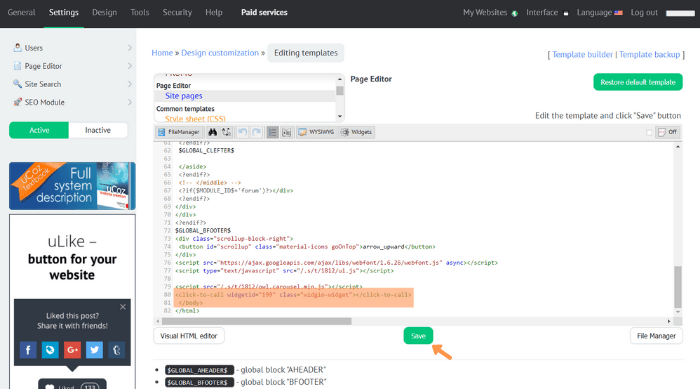The height and width of the screenshot is (389, 700).
Task: Open the Help menu
Action: (214, 13)
